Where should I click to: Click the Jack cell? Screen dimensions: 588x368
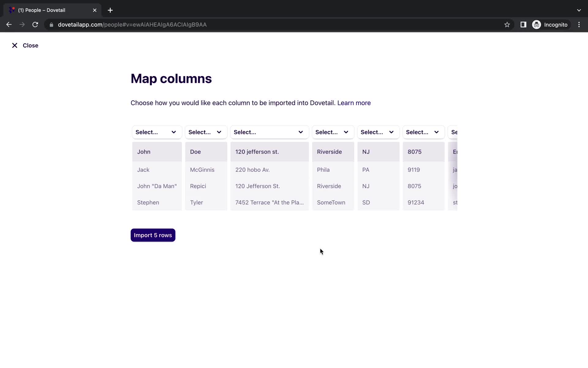click(157, 170)
